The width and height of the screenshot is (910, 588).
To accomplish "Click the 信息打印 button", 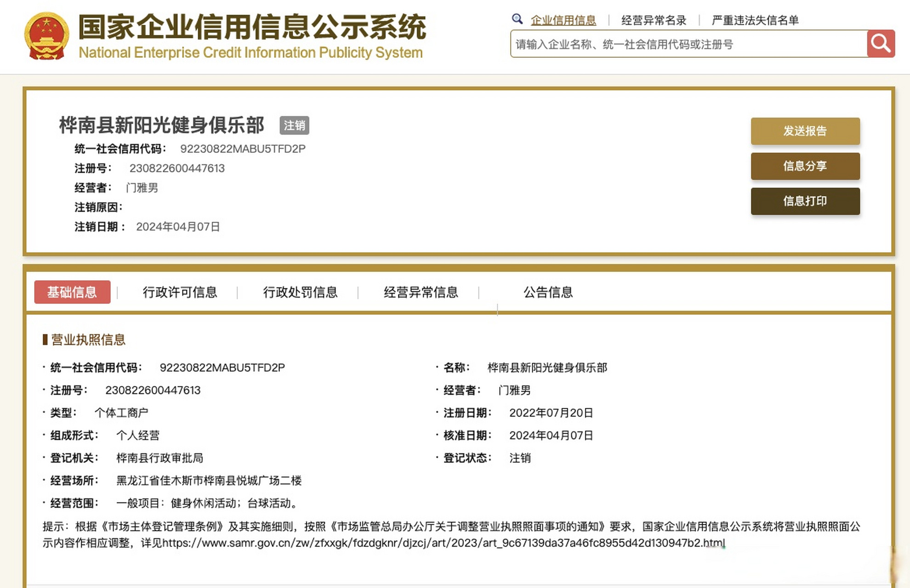I will 805,201.
